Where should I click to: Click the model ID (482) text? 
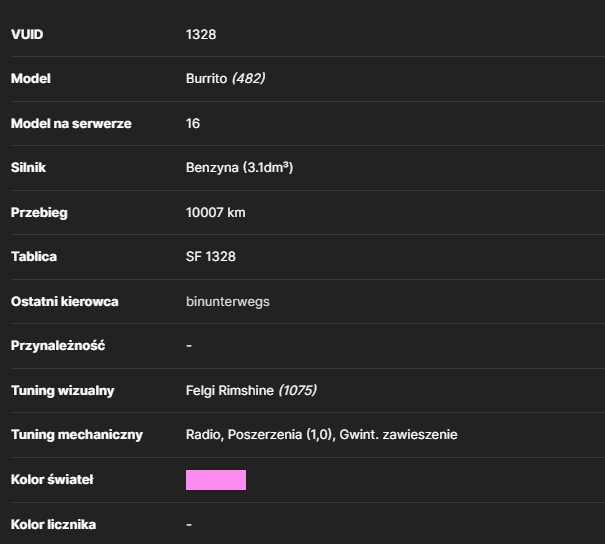(x=248, y=78)
